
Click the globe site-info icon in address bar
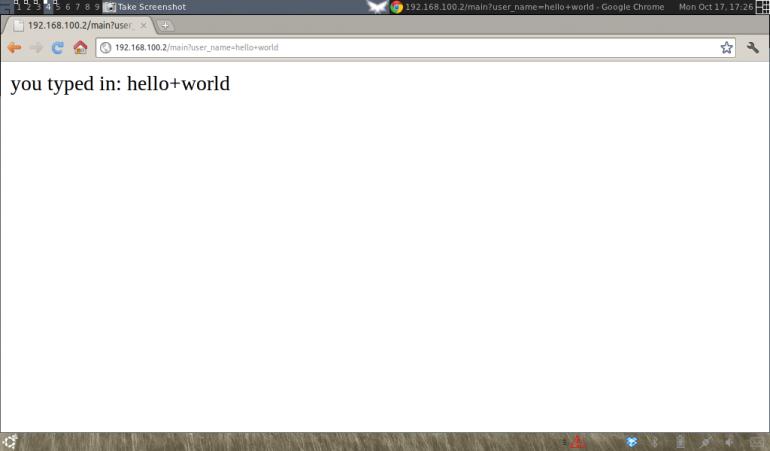pyautogui.click(x=105, y=48)
